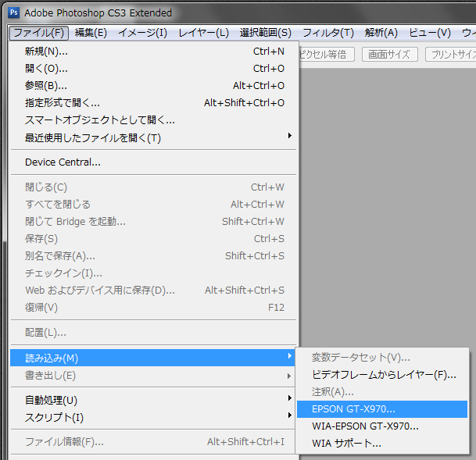
Task: Open the 選択範囲(S) menu
Action: (265, 33)
